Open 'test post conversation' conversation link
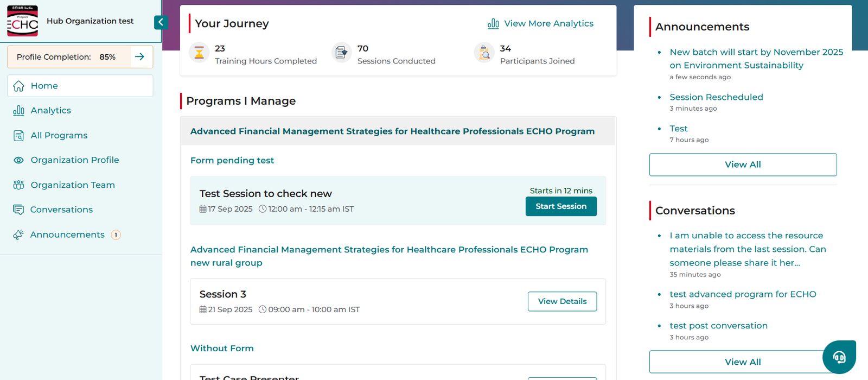The width and height of the screenshot is (868, 380). [718, 326]
